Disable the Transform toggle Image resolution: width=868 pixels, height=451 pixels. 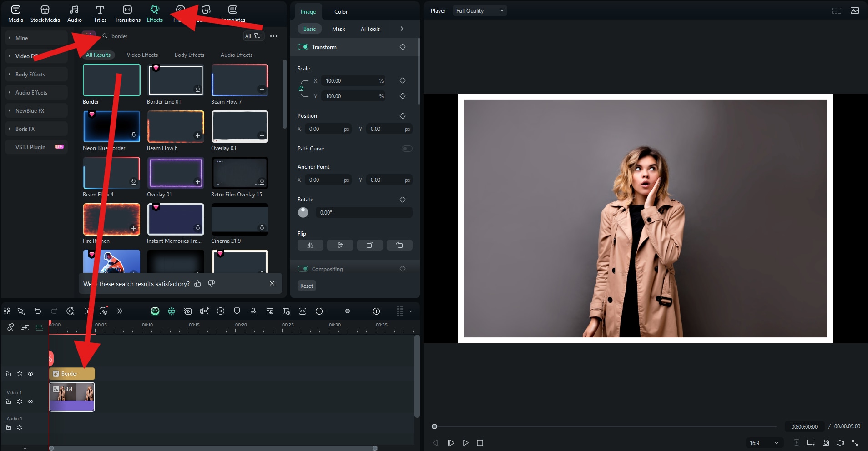click(303, 47)
